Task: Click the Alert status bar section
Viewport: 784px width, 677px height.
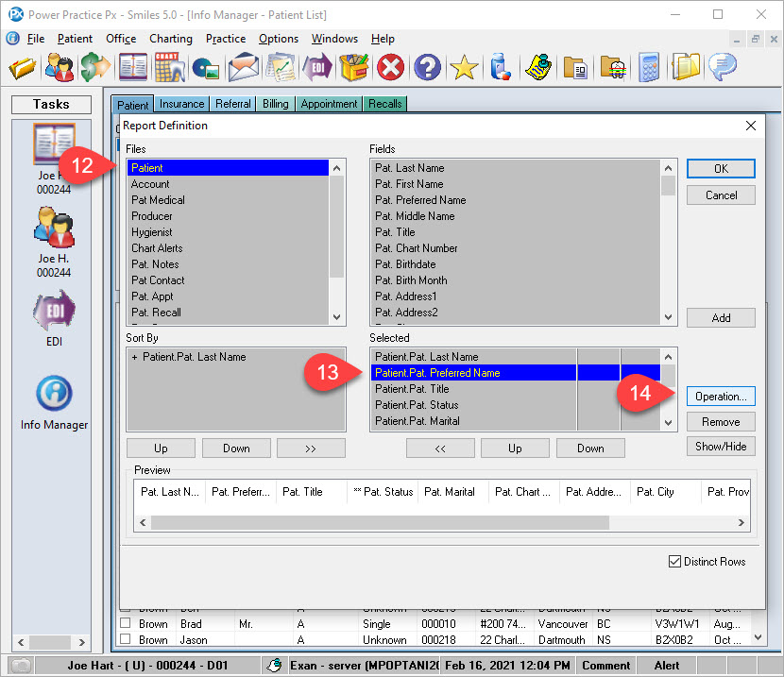Action: click(x=667, y=666)
